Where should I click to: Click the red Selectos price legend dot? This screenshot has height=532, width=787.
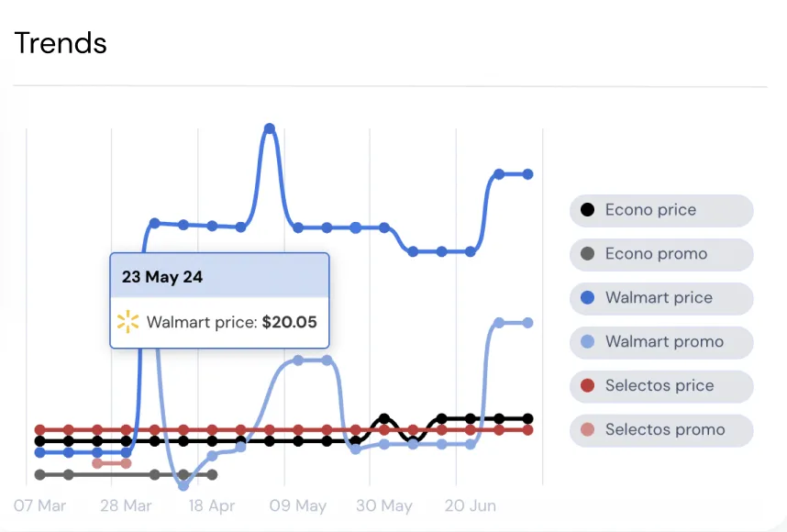pos(587,385)
